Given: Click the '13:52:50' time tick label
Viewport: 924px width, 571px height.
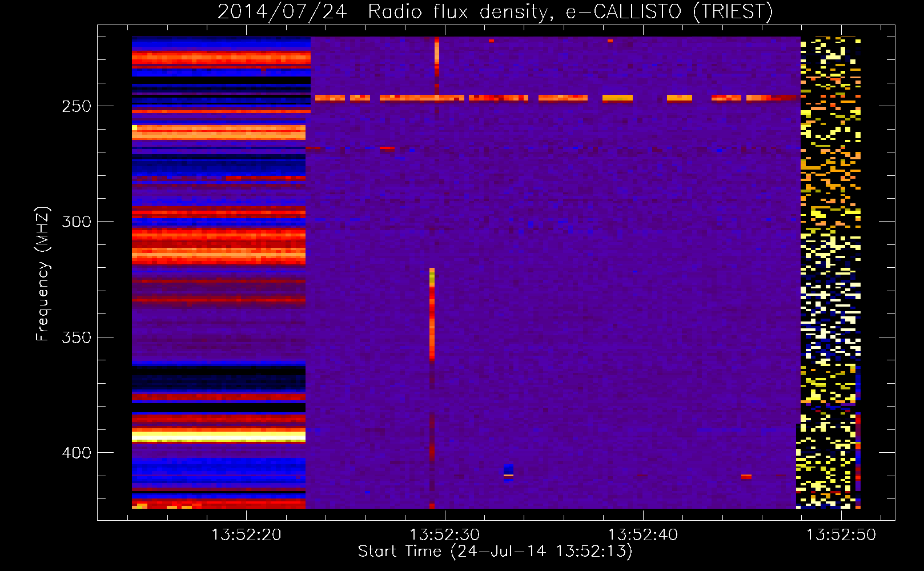Looking at the screenshot, I should [x=841, y=534].
